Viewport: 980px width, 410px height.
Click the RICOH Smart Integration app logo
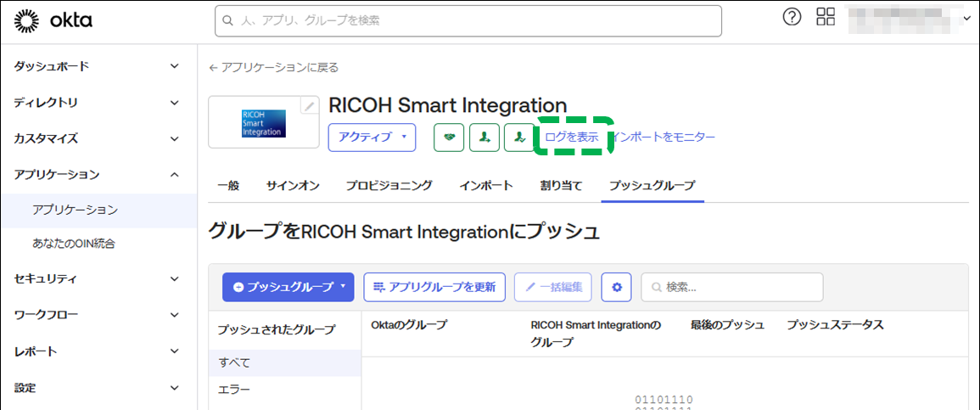pos(263,123)
